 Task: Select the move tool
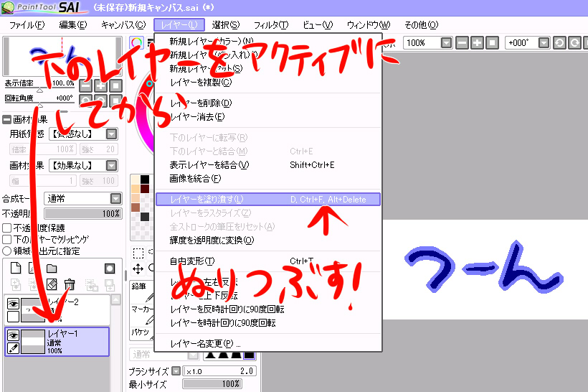tap(138, 269)
